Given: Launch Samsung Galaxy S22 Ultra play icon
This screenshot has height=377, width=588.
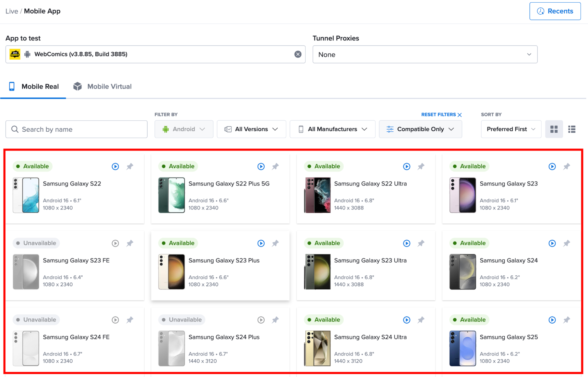Looking at the screenshot, I should coord(407,167).
